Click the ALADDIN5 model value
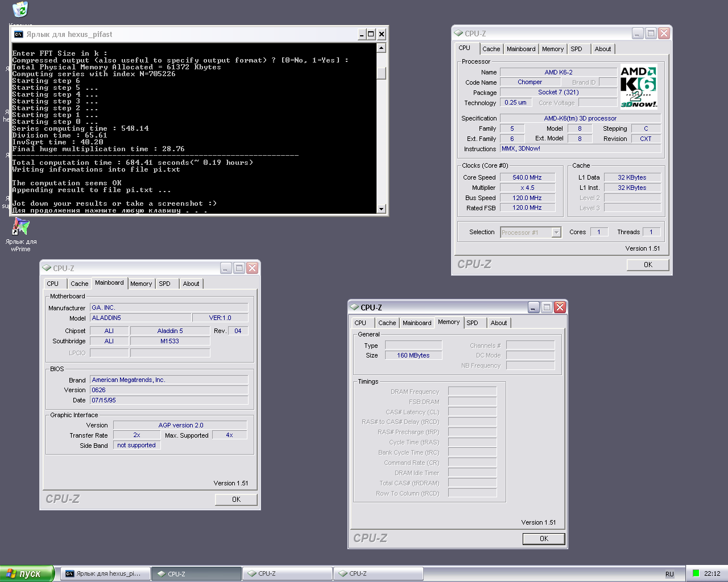 pos(141,318)
